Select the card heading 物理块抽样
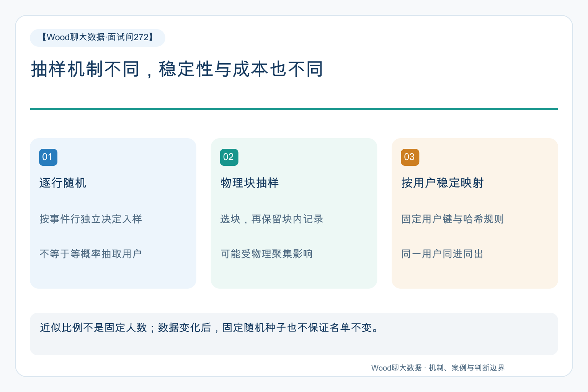The image size is (588, 392). point(250,183)
